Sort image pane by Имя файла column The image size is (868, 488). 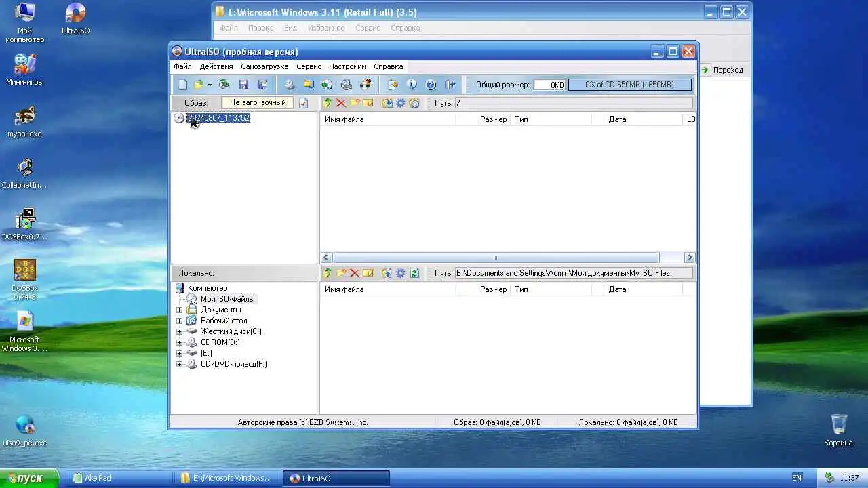pyautogui.click(x=388, y=119)
